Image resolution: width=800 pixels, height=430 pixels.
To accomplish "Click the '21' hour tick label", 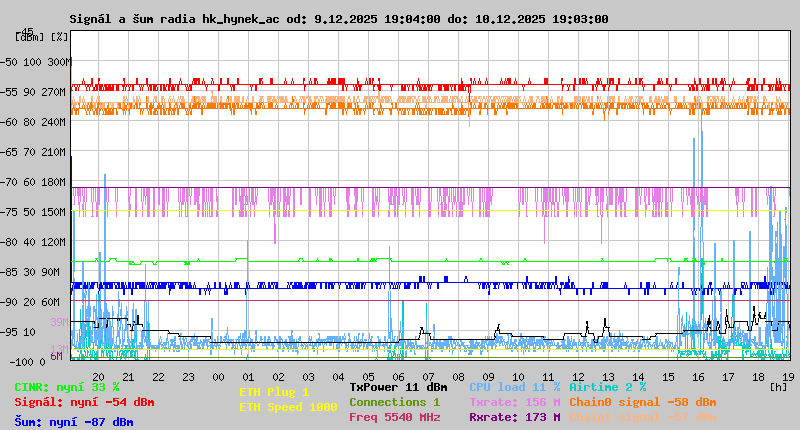I will click(x=129, y=377).
